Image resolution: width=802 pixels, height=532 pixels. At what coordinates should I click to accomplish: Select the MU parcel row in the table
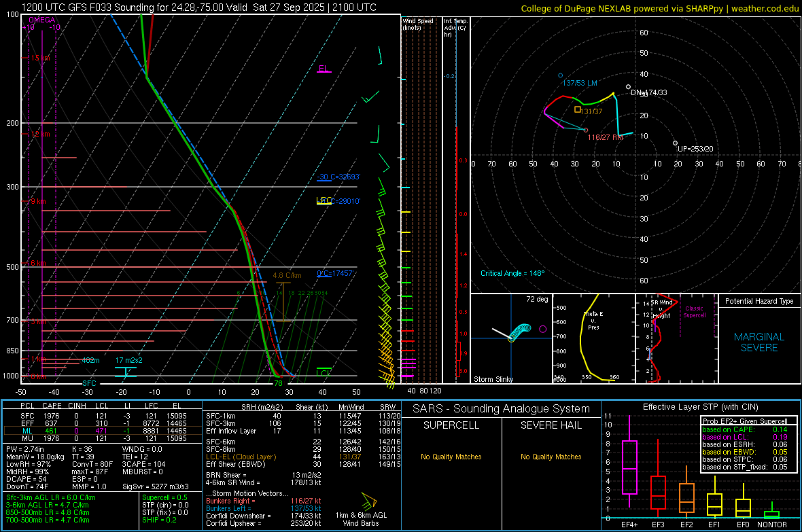pos(103,438)
